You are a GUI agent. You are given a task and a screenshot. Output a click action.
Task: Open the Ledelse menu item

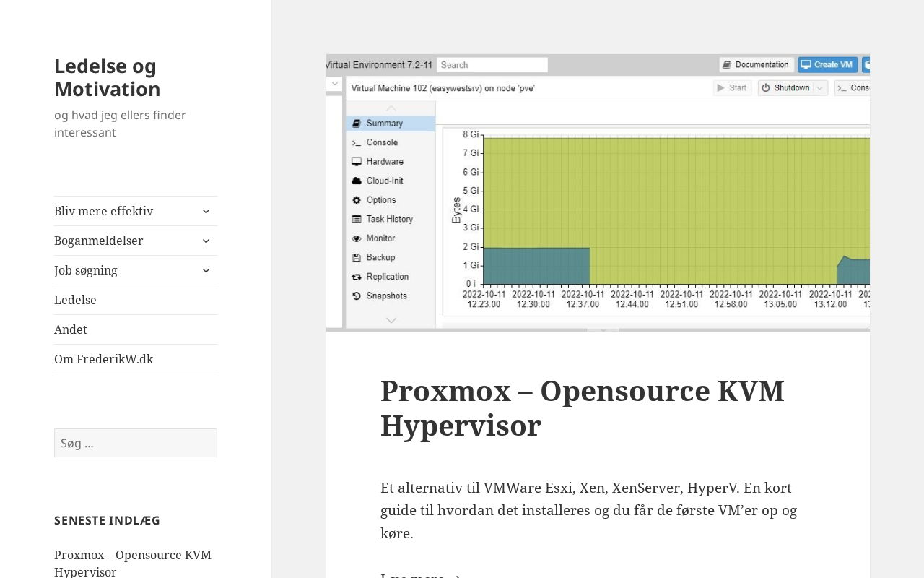pyautogui.click(x=75, y=300)
